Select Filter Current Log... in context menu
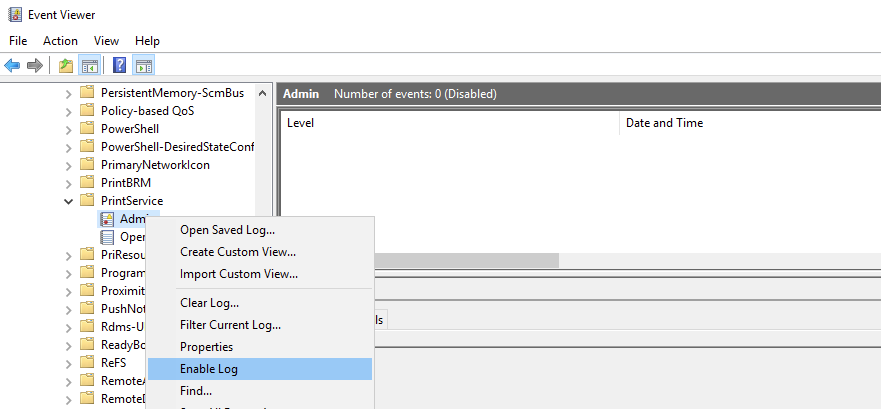Viewport: 881px width, 409px height. coord(230,325)
